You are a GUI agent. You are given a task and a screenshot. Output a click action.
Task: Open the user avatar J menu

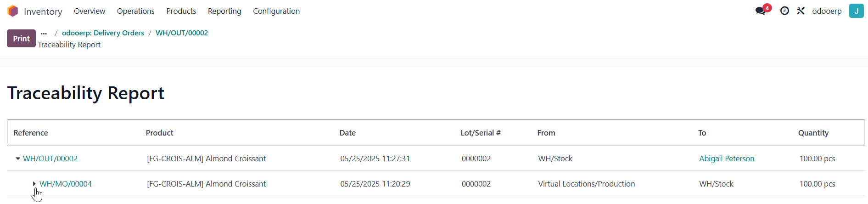coord(856,11)
